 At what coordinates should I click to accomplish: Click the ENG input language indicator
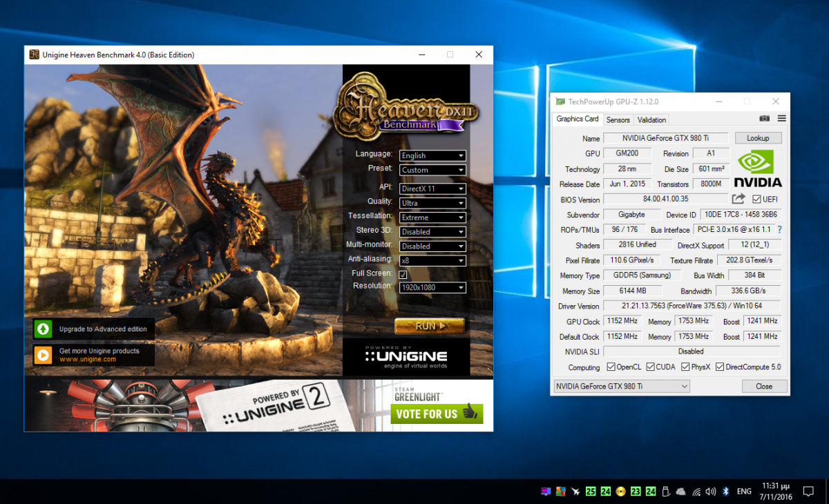[744, 492]
